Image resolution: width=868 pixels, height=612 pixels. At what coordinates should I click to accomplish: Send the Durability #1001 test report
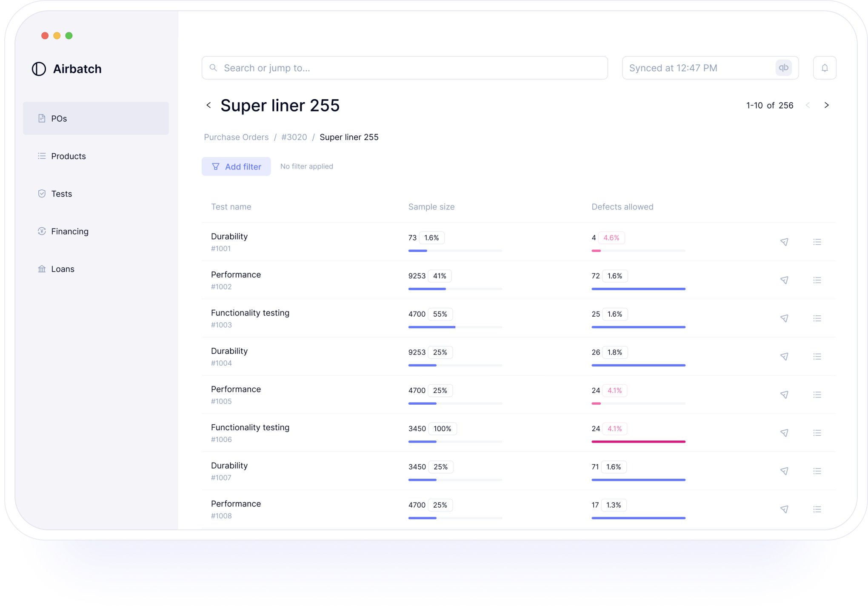pos(784,242)
